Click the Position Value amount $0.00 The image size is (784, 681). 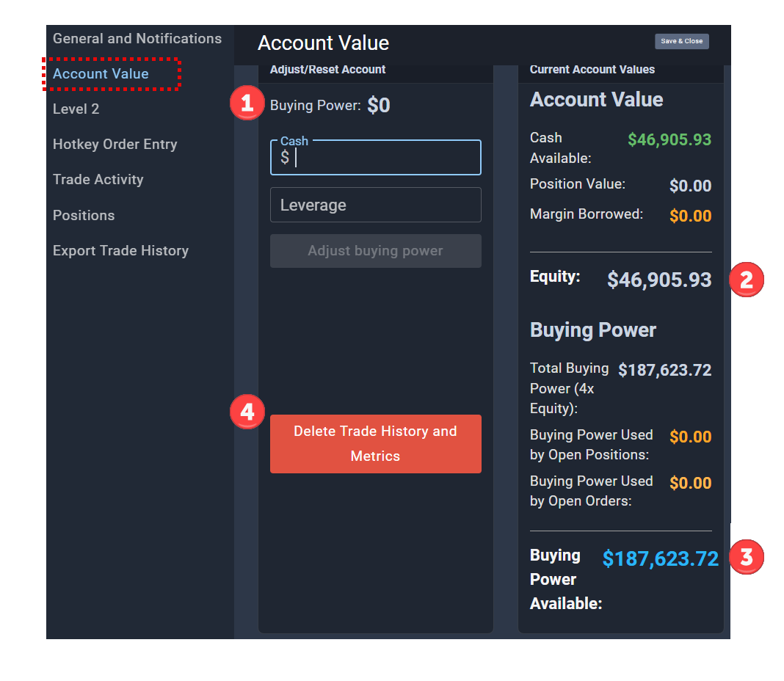[x=690, y=186]
